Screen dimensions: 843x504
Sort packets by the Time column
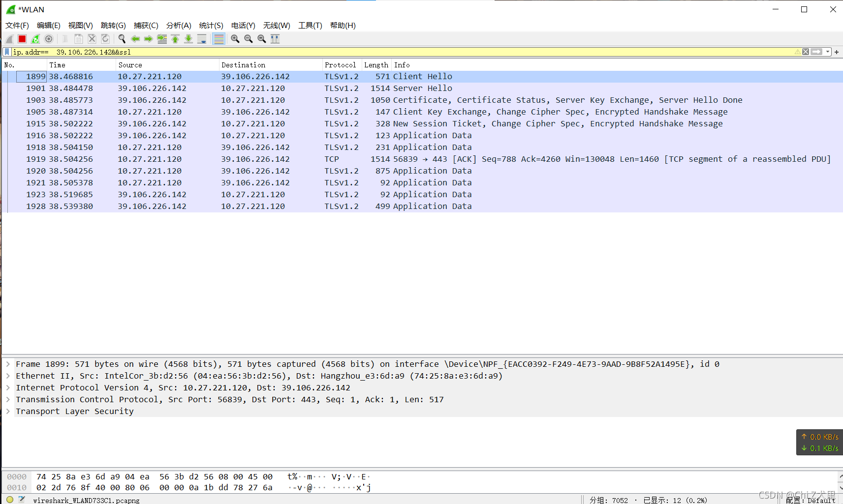point(82,65)
